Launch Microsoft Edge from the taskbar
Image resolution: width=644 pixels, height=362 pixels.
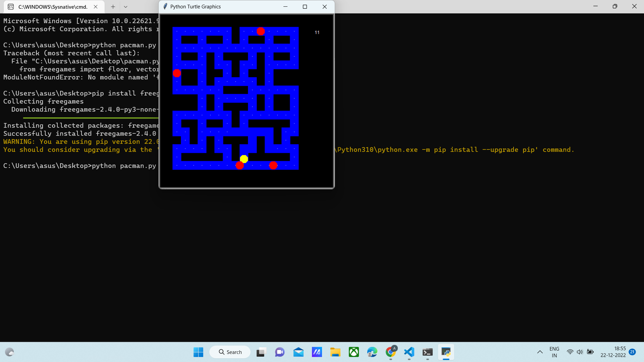pyautogui.click(x=372, y=352)
